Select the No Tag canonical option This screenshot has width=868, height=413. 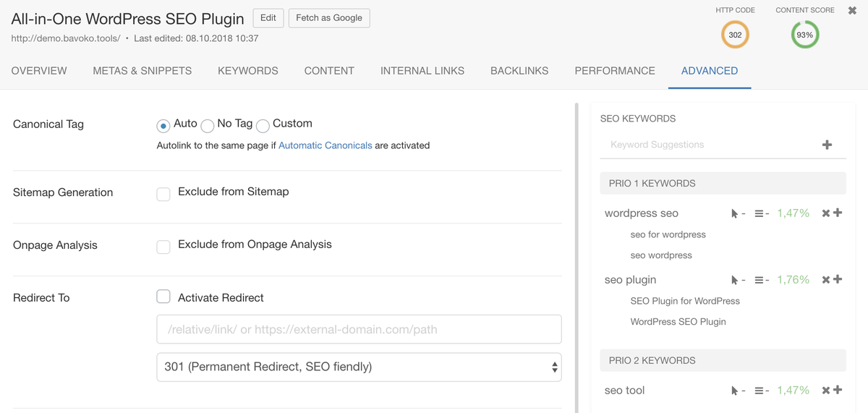207,126
